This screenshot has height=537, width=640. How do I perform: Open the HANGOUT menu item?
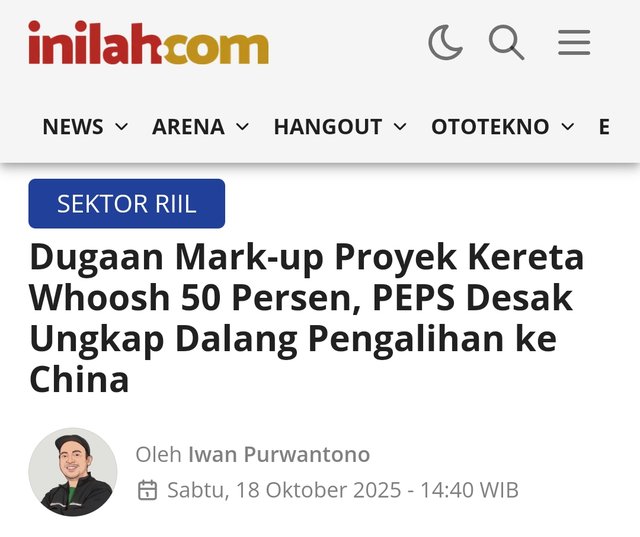pyautogui.click(x=328, y=126)
